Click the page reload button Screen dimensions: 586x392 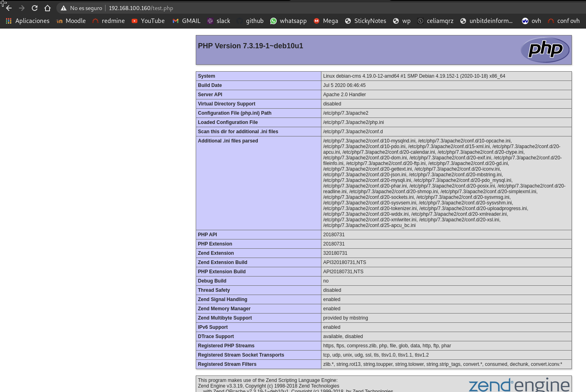35,8
